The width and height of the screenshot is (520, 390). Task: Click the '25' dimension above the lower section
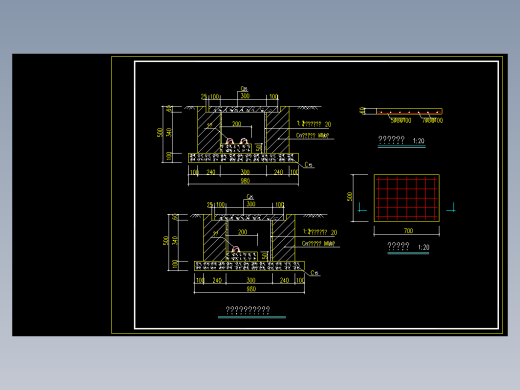pos(210,205)
